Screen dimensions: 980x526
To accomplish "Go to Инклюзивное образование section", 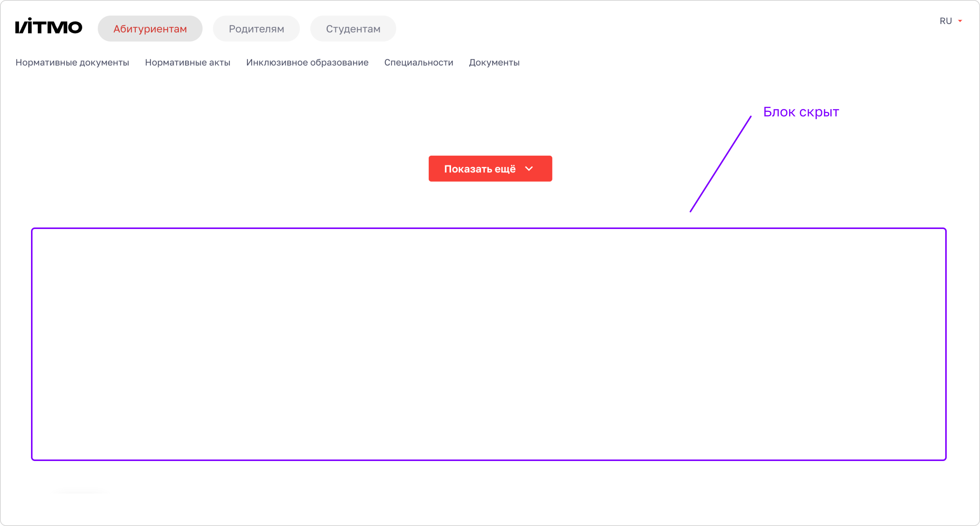I will [307, 62].
